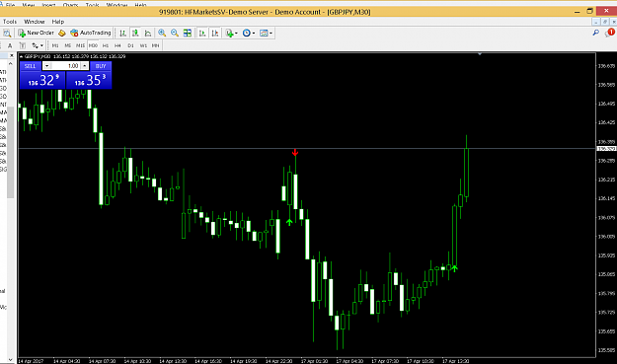
Task: Switch to D1 daily timeframe
Action: coord(130,45)
